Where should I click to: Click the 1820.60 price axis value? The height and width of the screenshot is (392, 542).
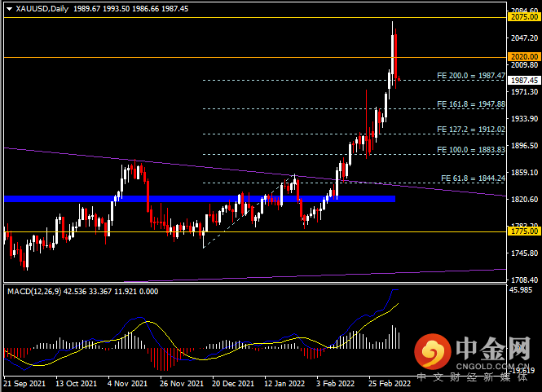click(524, 199)
